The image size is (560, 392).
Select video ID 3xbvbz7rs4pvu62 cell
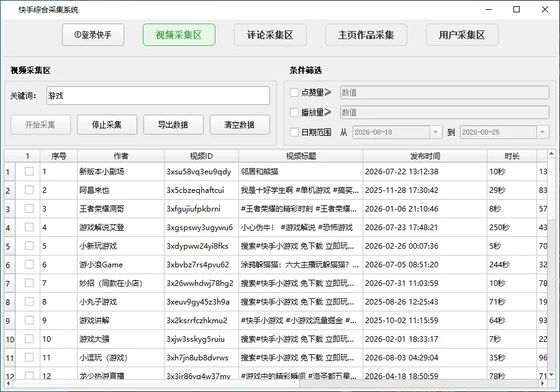(x=201, y=264)
